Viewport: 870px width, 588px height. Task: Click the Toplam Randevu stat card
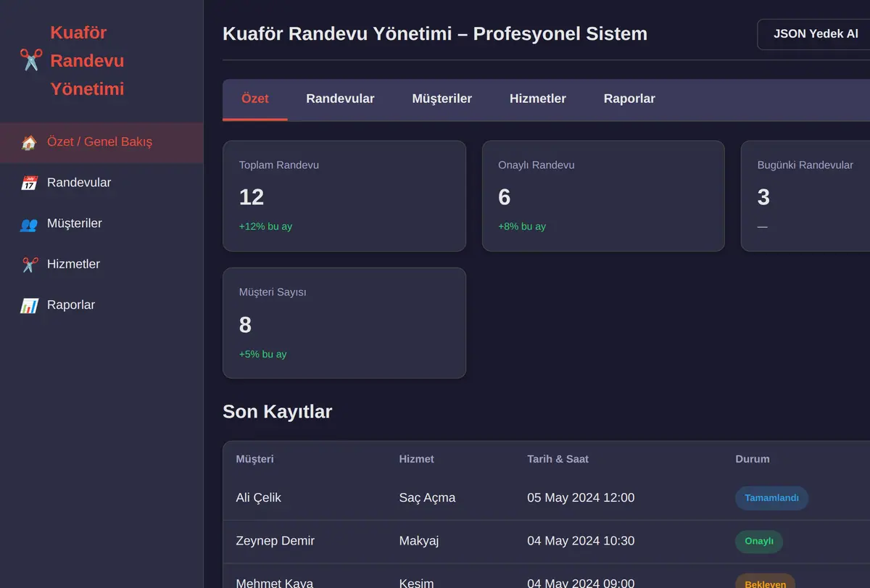[x=344, y=196]
